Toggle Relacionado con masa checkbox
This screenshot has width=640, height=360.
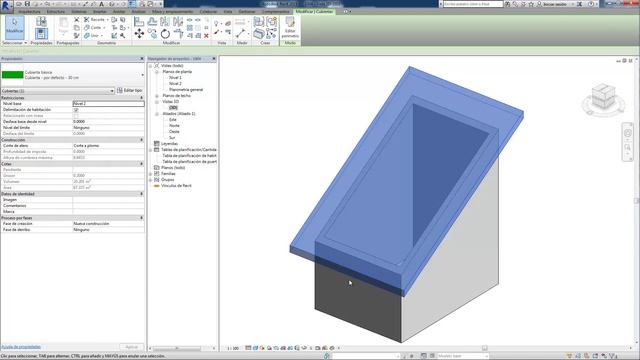76,116
